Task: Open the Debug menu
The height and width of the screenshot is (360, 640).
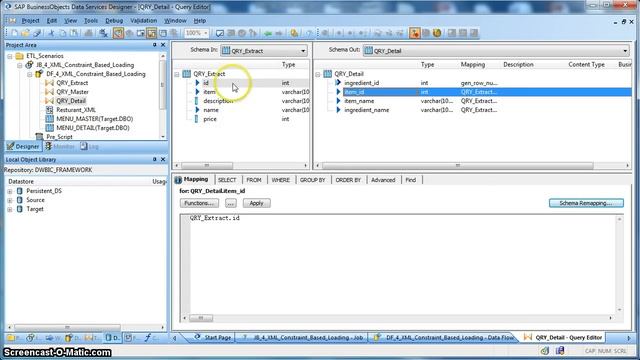Action: (x=114, y=20)
